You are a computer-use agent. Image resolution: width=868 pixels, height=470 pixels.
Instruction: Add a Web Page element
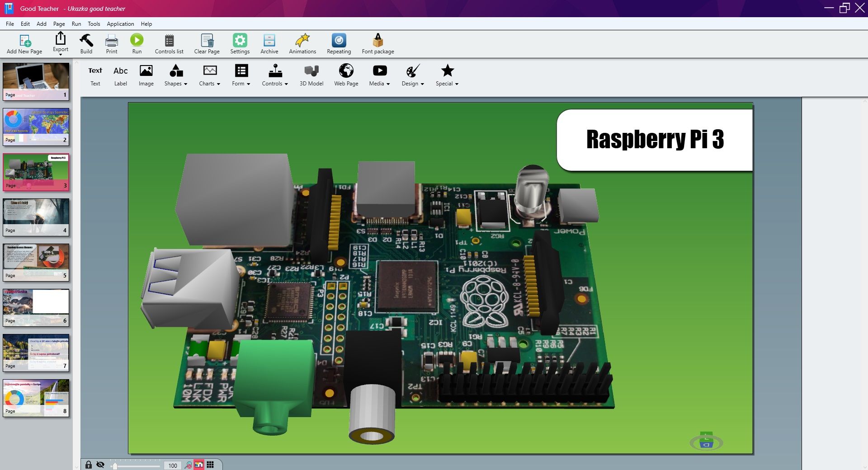346,75
